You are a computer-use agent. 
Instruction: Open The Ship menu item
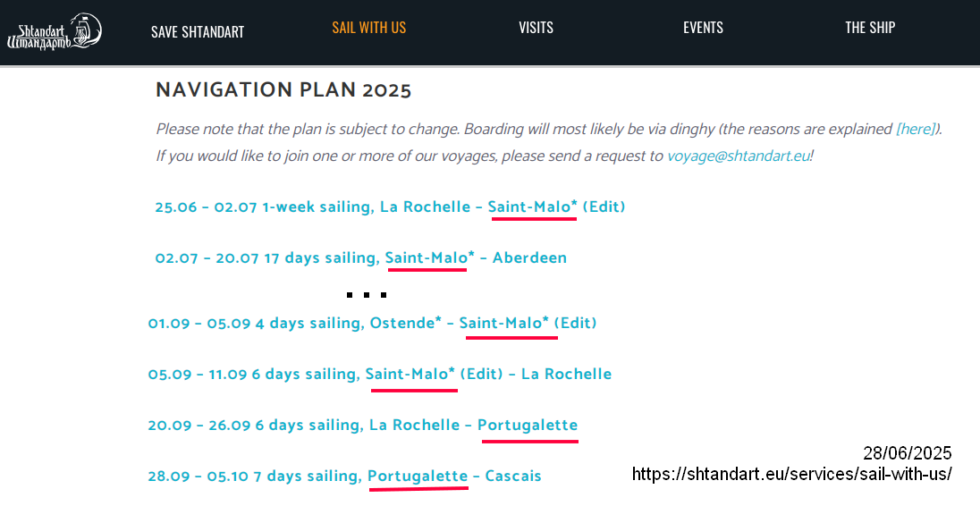[x=870, y=28]
